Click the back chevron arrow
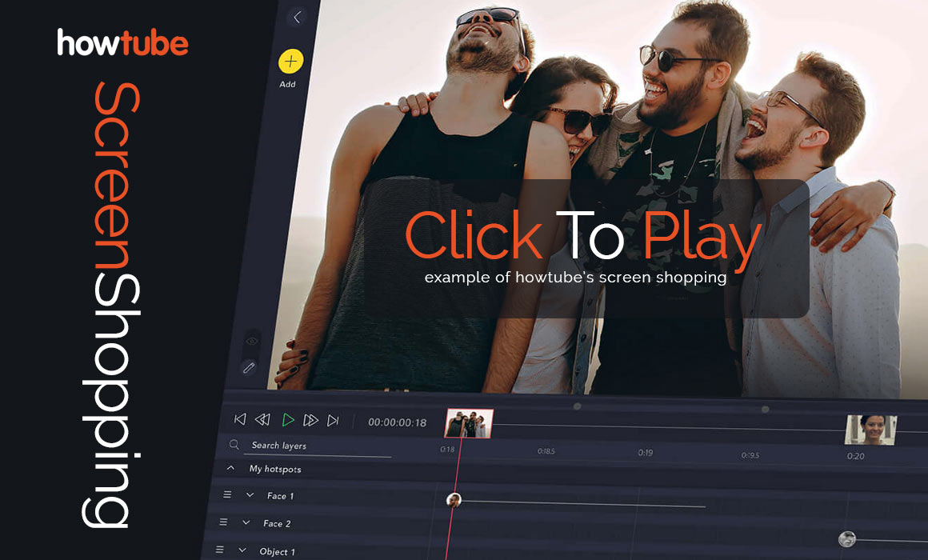Viewport: 928px width, 560px height. tap(297, 17)
